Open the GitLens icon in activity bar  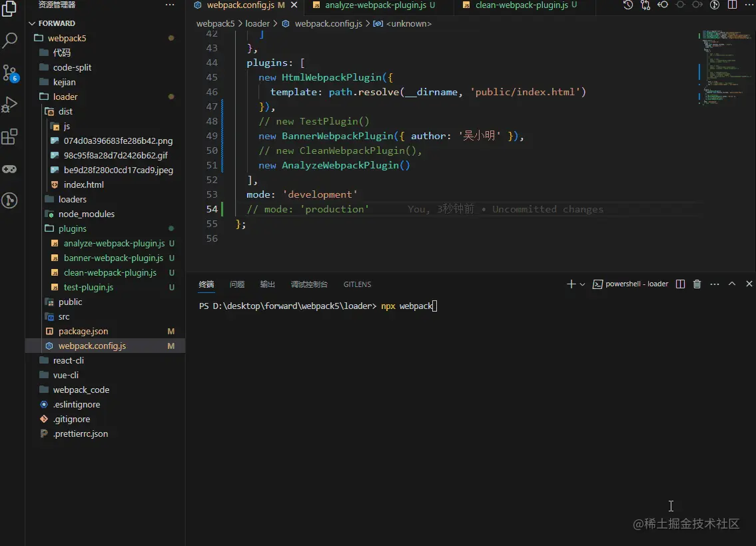9,200
